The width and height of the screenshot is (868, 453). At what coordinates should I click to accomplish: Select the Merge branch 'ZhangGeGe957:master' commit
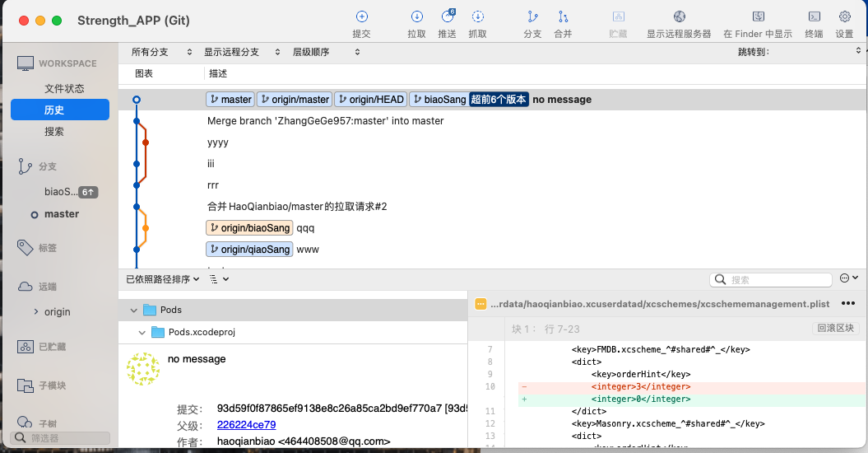(326, 121)
